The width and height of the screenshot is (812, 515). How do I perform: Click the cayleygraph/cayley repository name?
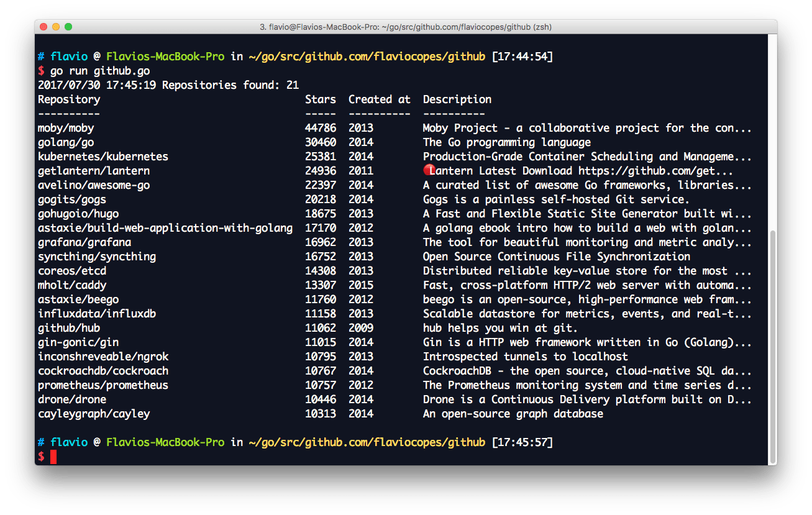tap(93, 414)
